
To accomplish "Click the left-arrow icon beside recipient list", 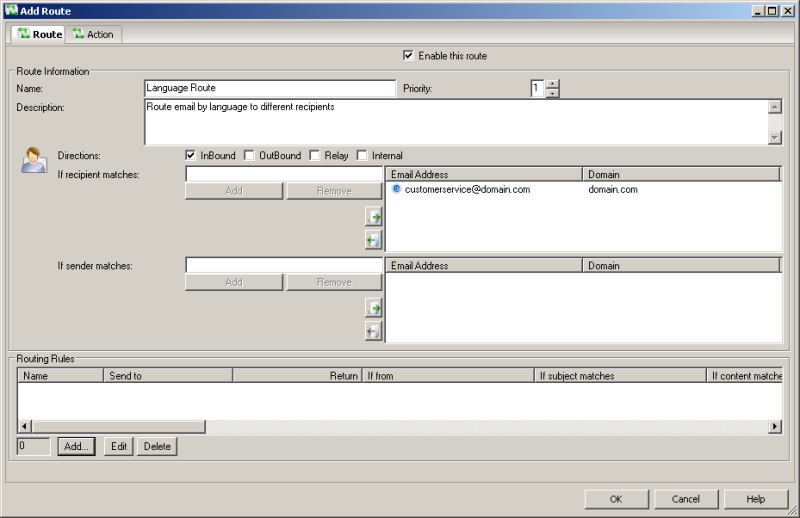I will point(374,239).
